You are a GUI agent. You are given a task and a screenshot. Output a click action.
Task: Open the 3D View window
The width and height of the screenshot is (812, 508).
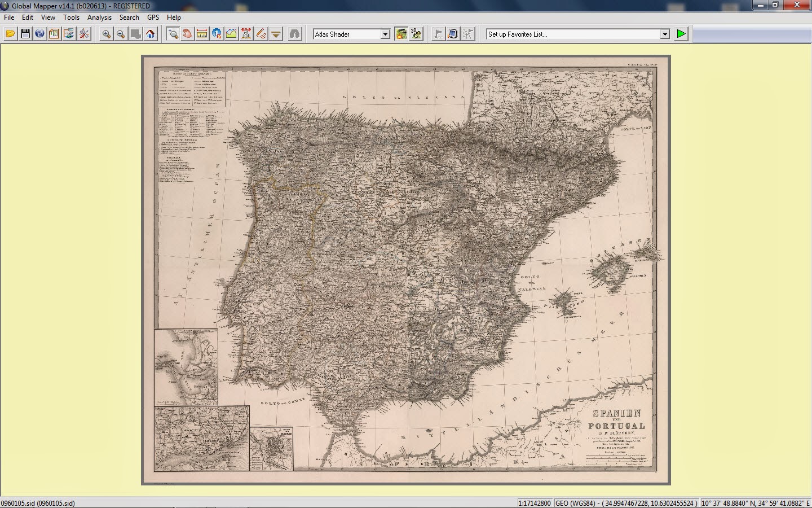point(416,33)
